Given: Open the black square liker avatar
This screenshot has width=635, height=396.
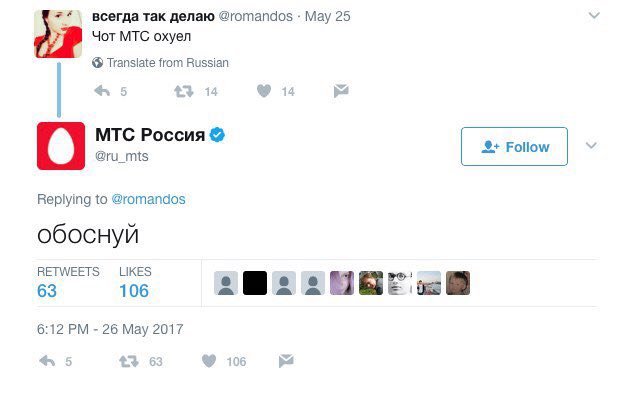Looking at the screenshot, I should pyautogui.click(x=255, y=283).
